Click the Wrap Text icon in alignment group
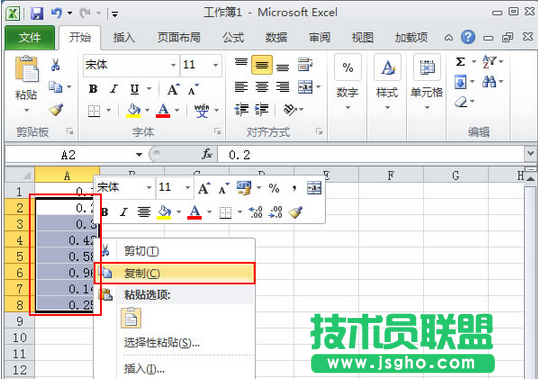Image resolution: width=538 pixels, height=379 pixels. [x=305, y=64]
